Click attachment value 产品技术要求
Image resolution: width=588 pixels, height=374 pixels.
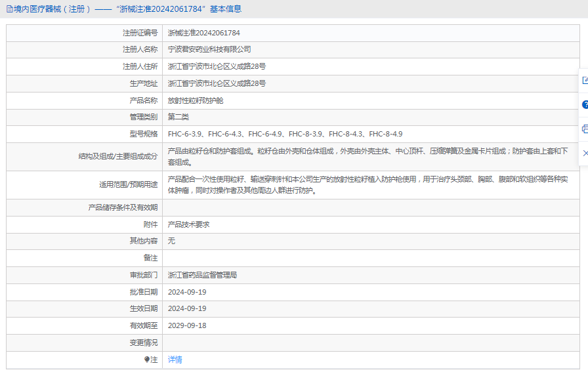(x=188, y=224)
